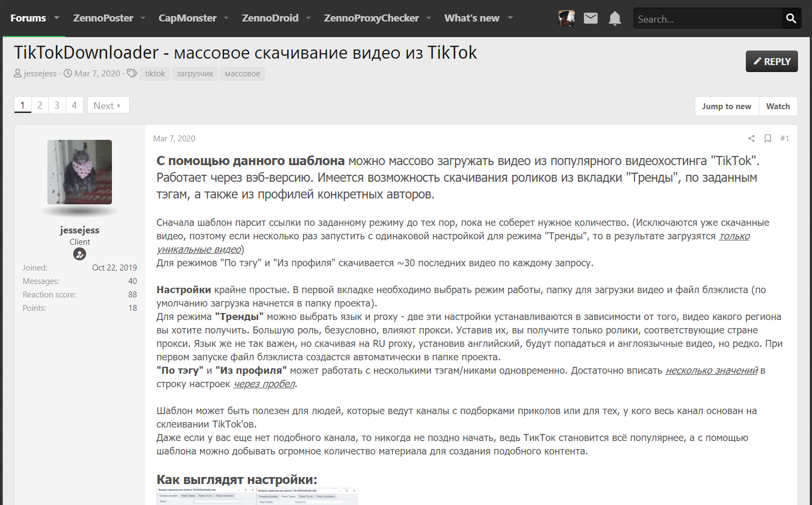This screenshot has width=812, height=505.
Task: Open the inbox envelope icon
Action: pos(591,18)
